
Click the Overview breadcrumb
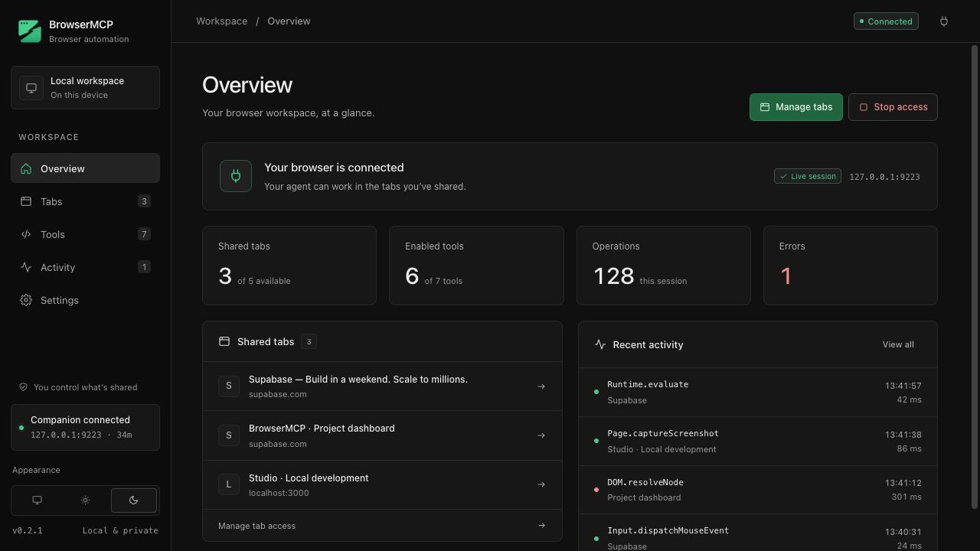[x=289, y=21]
